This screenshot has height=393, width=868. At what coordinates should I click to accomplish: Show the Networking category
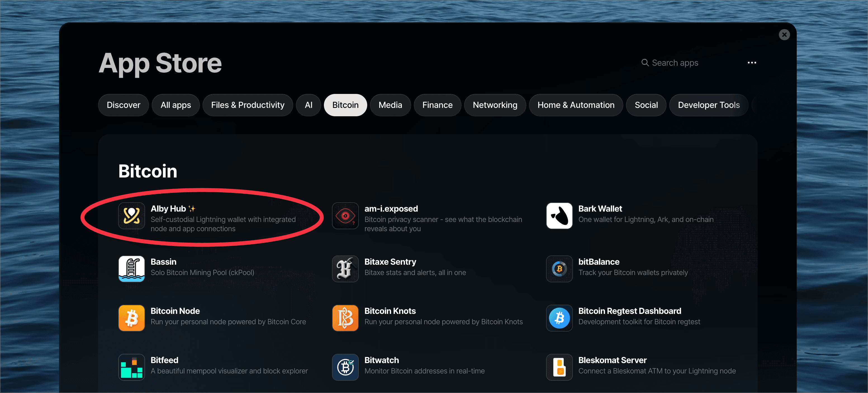coord(495,105)
